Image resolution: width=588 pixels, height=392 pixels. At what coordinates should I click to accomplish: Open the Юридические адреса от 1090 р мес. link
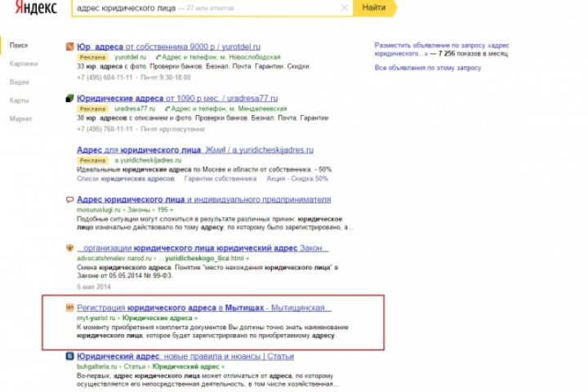pos(177,98)
